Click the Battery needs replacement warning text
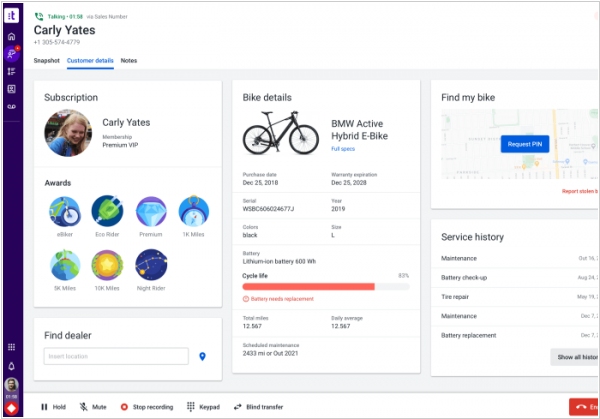The image size is (600, 419). pos(282,299)
